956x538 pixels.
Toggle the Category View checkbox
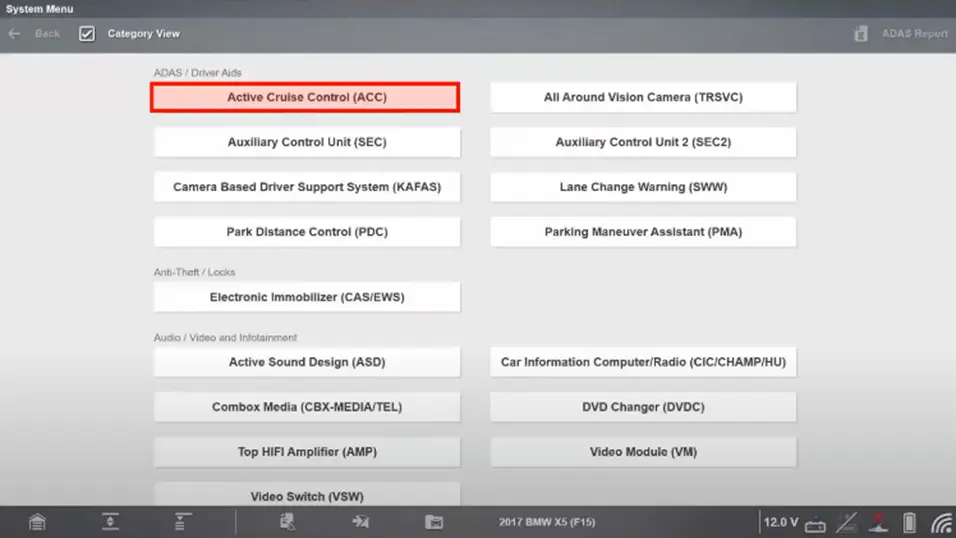87,33
